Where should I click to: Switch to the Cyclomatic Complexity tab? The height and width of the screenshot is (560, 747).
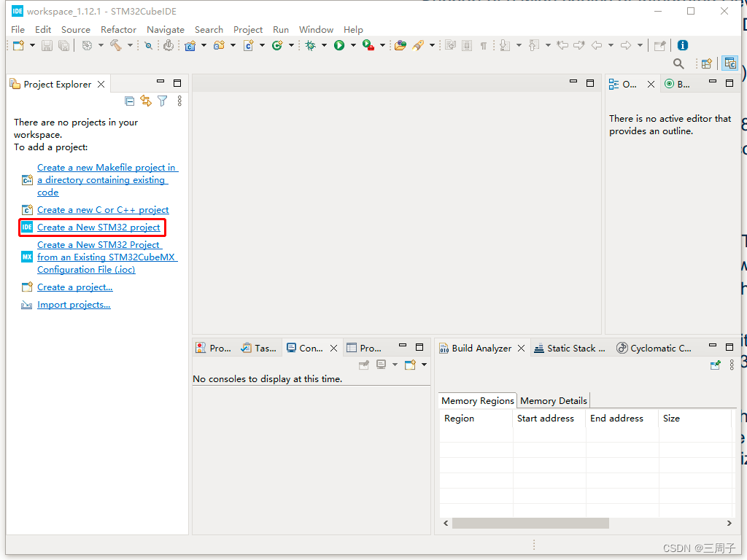(654, 349)
